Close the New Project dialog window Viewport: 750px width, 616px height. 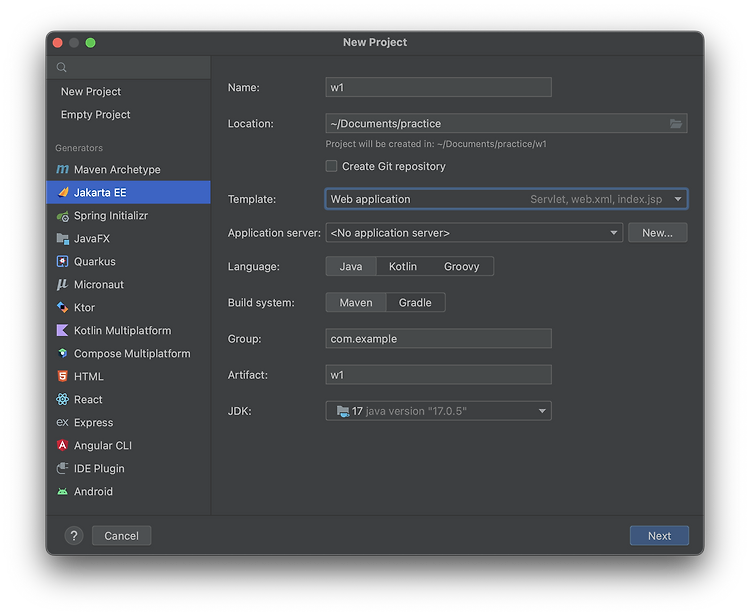(x=58, y=43)
